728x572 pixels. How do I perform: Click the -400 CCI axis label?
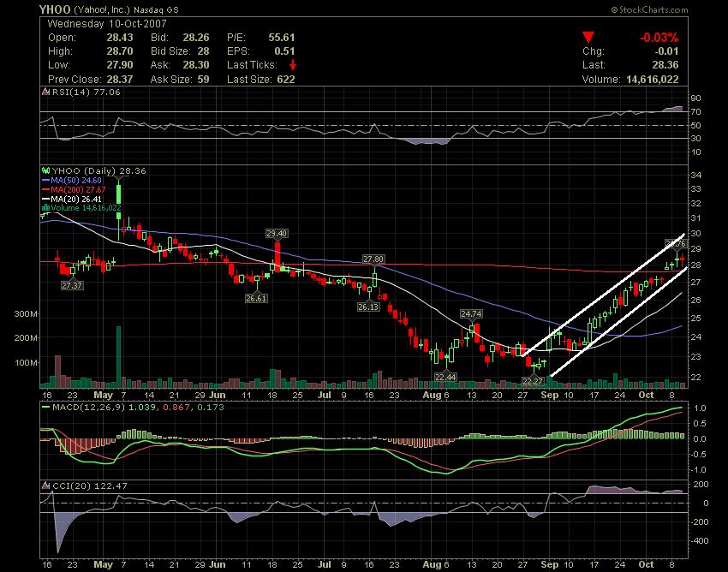[699, 541]
